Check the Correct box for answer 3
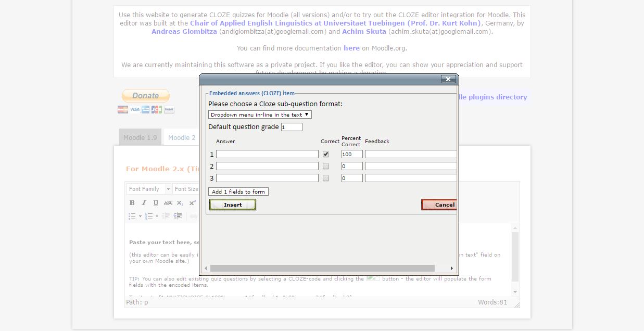Image resolution: width=644 pixels, height=331 pixels. (326, 178)
